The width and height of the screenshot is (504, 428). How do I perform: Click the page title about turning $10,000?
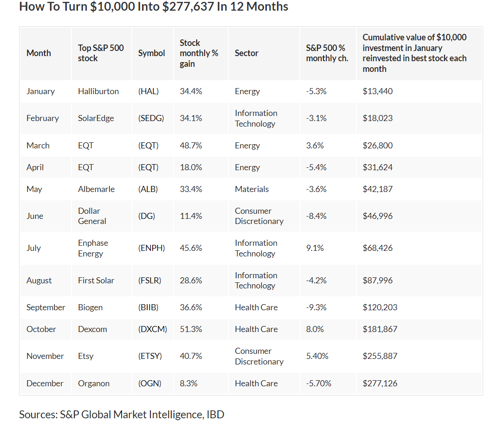154,7
